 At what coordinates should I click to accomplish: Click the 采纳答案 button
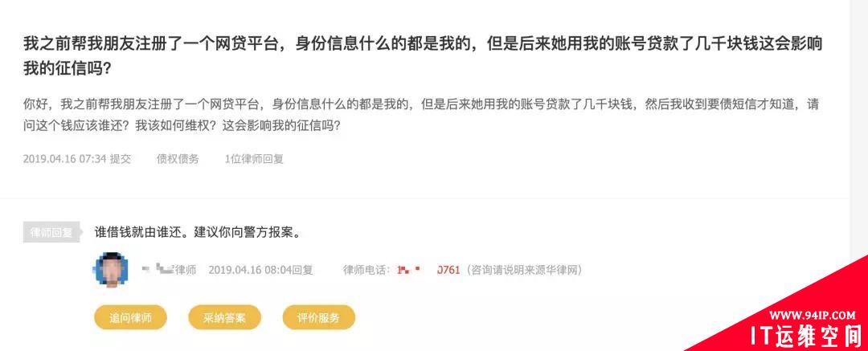(x=224, y=318)
